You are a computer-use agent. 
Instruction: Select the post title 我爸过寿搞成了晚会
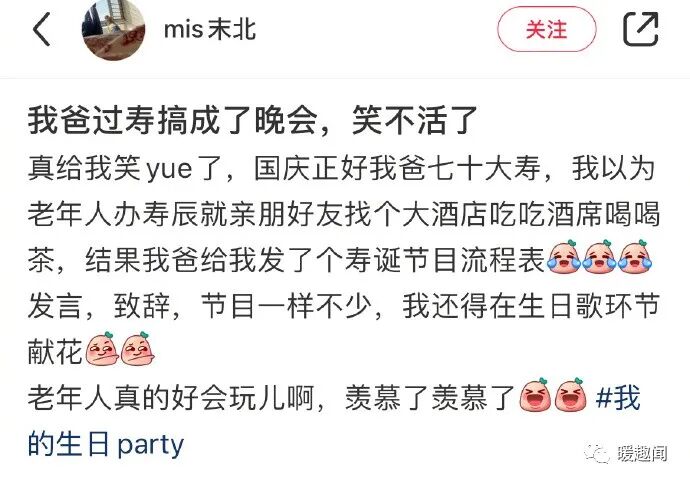(x=173, y=120)
